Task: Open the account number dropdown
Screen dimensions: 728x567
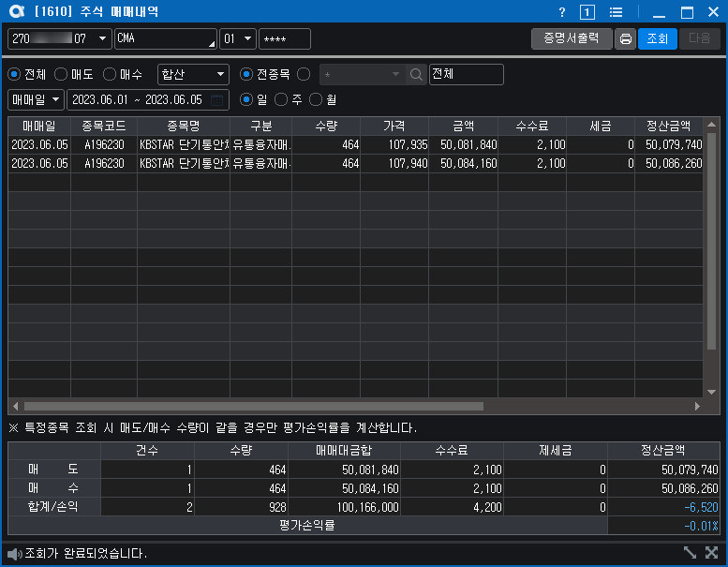Action: click(60, 38)
